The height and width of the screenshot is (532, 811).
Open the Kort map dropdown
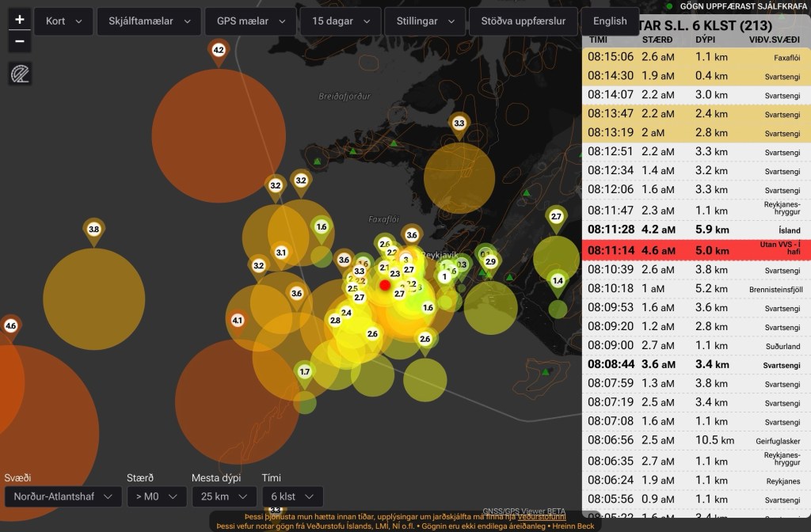tap(63, 21)
